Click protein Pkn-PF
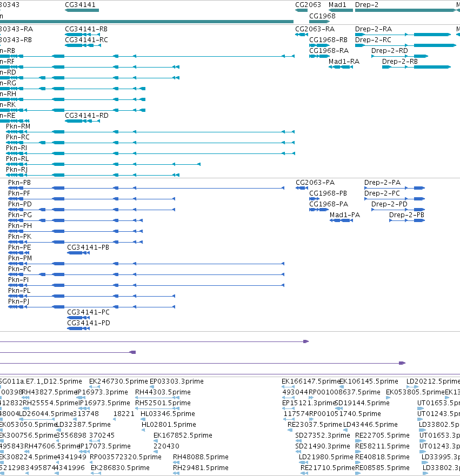The image size is (460, 476). (x=19, y=193)
